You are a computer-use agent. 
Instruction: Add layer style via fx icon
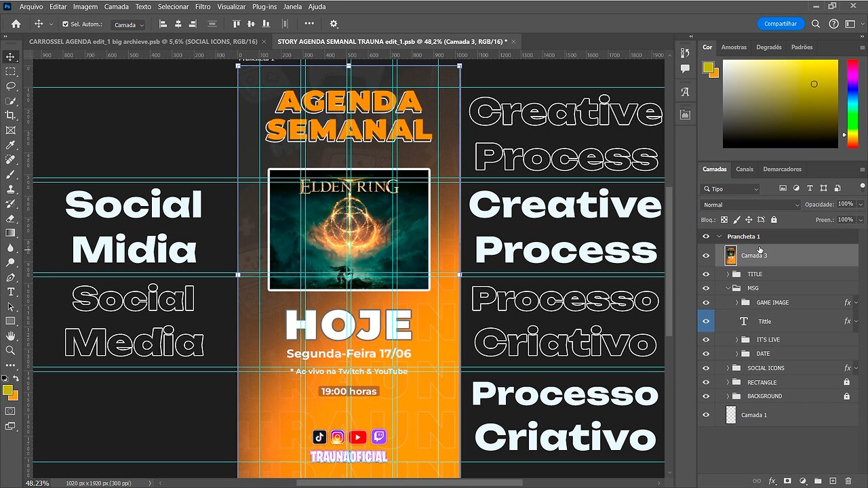tap(772, 481)
